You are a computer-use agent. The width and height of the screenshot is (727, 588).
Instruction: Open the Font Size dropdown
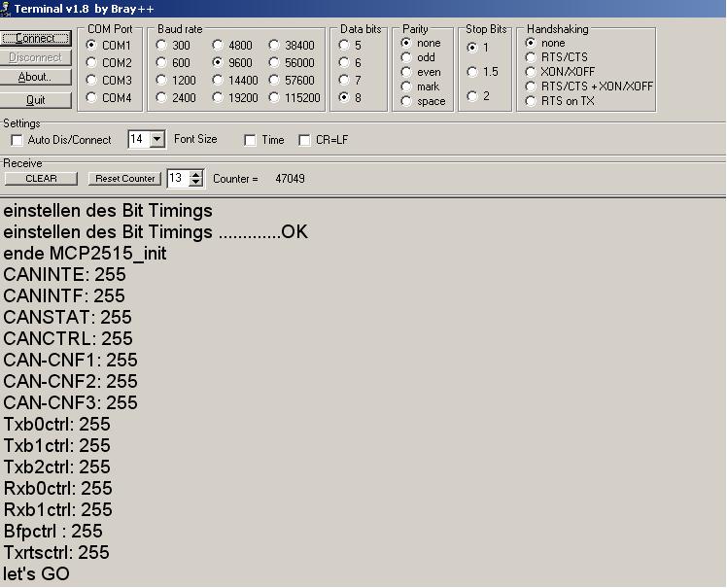pos(157,139)
